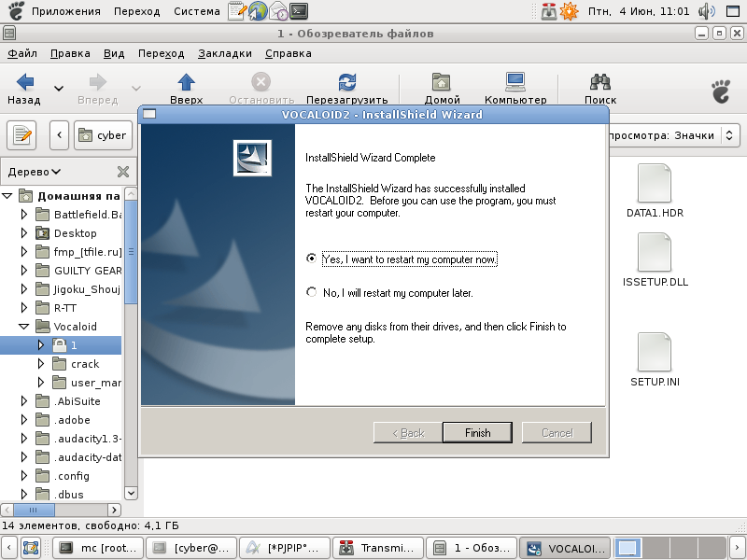Open the Система menu in top panel
Image resolution: width=747 pixels, height=560 pixels.
tap(197, 11)
